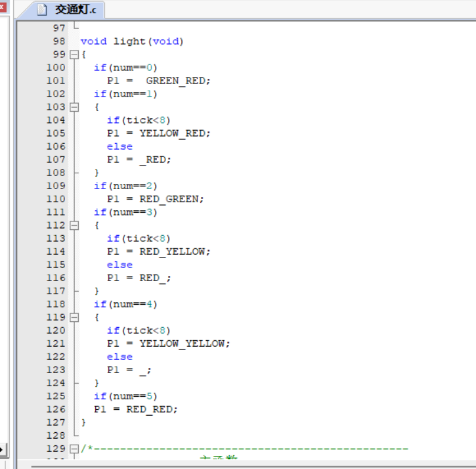Click line number 121 in the gutter
This screenshot has height=469, width=476.
[56, 344]
